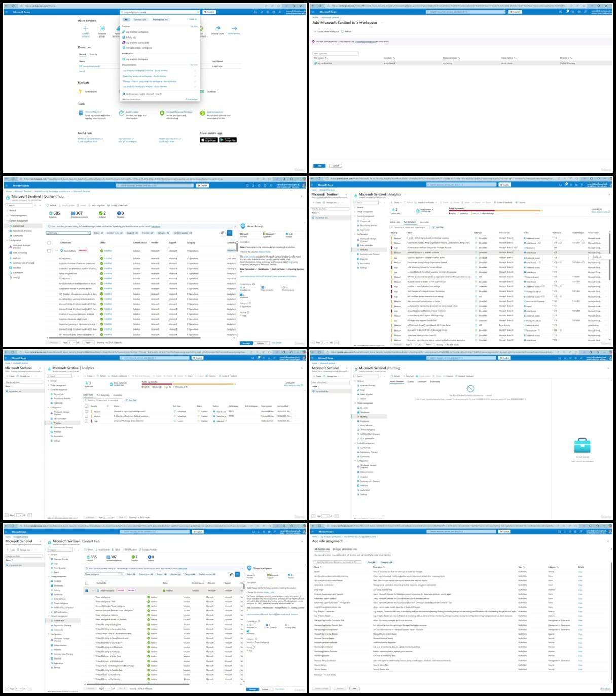Select list view in Threat Intelligence Content hub
The image size is (616, 696).
coord(237,574)
